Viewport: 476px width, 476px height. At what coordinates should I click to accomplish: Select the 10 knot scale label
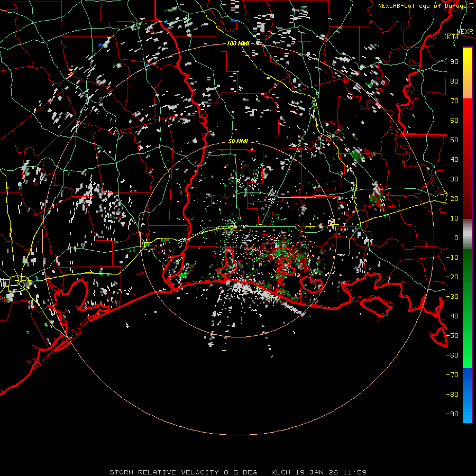tap(454, 218)
